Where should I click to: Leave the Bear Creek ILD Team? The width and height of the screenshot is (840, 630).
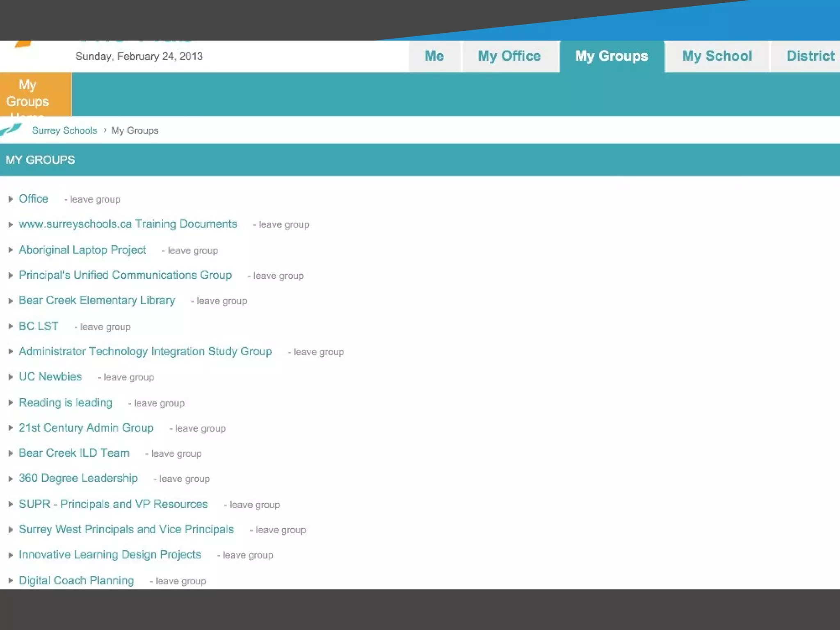[x=176, y=454]
